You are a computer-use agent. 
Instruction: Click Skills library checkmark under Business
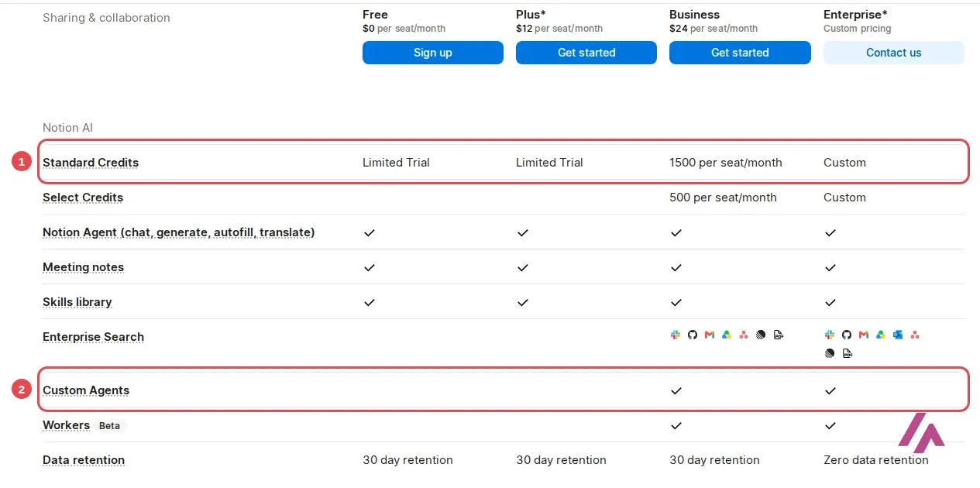click(676, 302)
